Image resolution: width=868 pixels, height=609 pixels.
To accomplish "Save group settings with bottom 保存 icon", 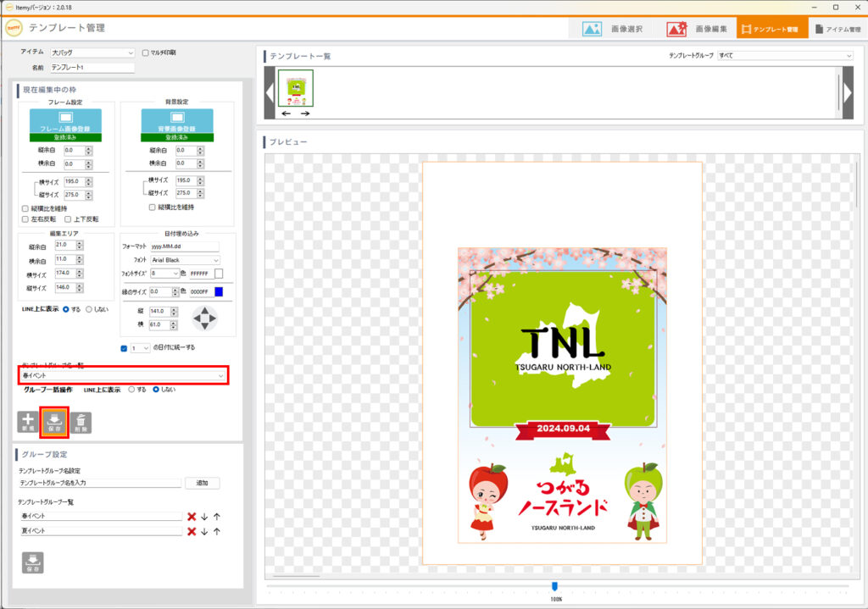I will click(32, 562).
